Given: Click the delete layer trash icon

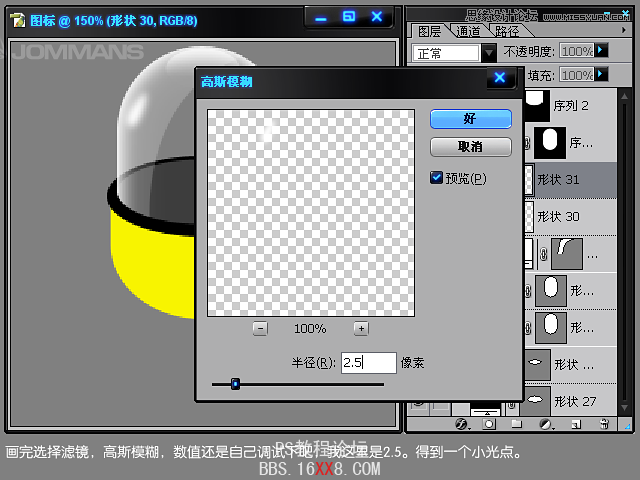Looking at the screenshot, I should 604,424.
